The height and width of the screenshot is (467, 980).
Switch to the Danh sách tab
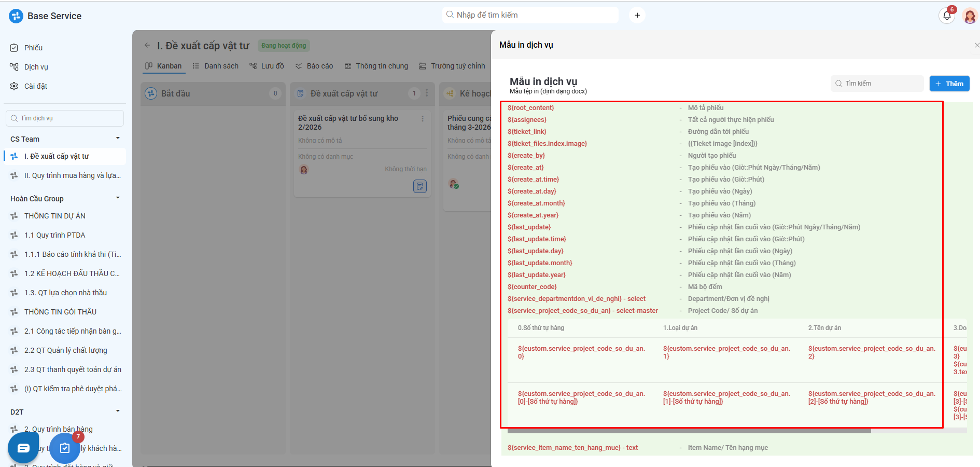215,66
